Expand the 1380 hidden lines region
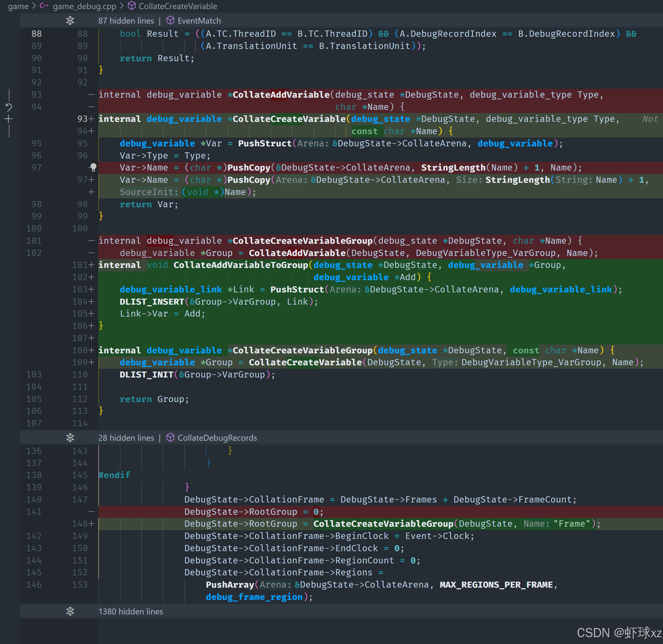This screenshot has height=644, width=663. pyautogui.click(x=130, y=612)
